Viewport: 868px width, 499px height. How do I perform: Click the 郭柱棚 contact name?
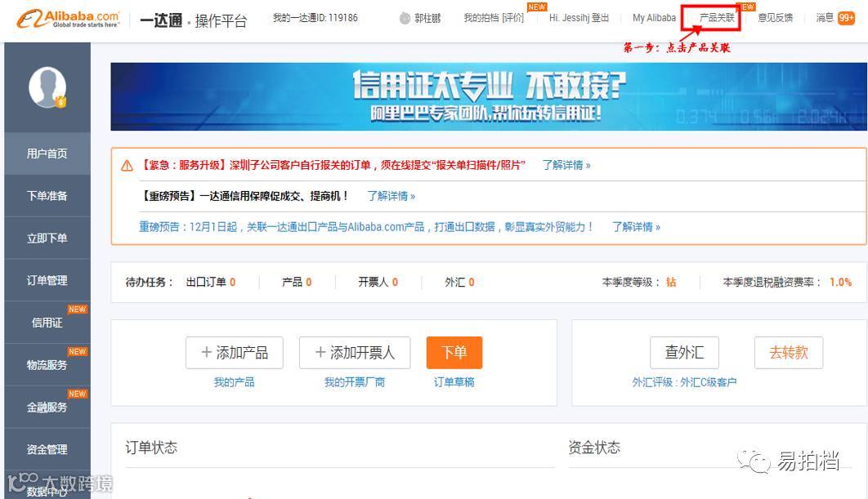coord(427,18)
